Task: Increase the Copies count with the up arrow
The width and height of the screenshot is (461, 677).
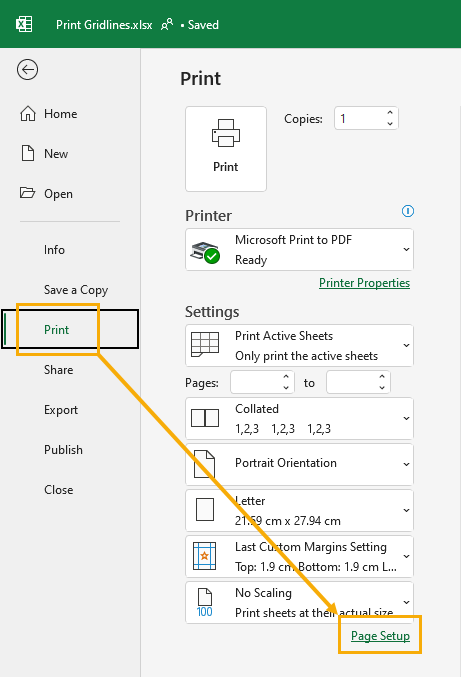Action: click(x=390, y=112)
